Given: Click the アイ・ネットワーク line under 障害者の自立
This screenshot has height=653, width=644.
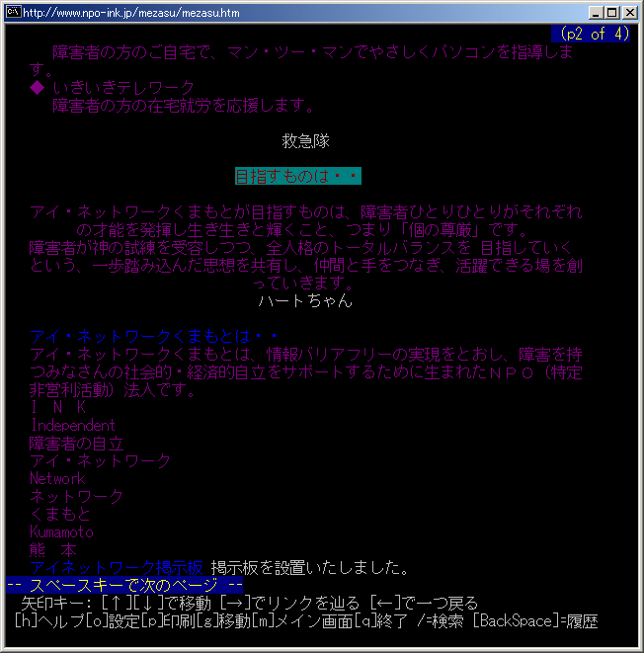Looking at the screenshot, I should coord(100,460).
